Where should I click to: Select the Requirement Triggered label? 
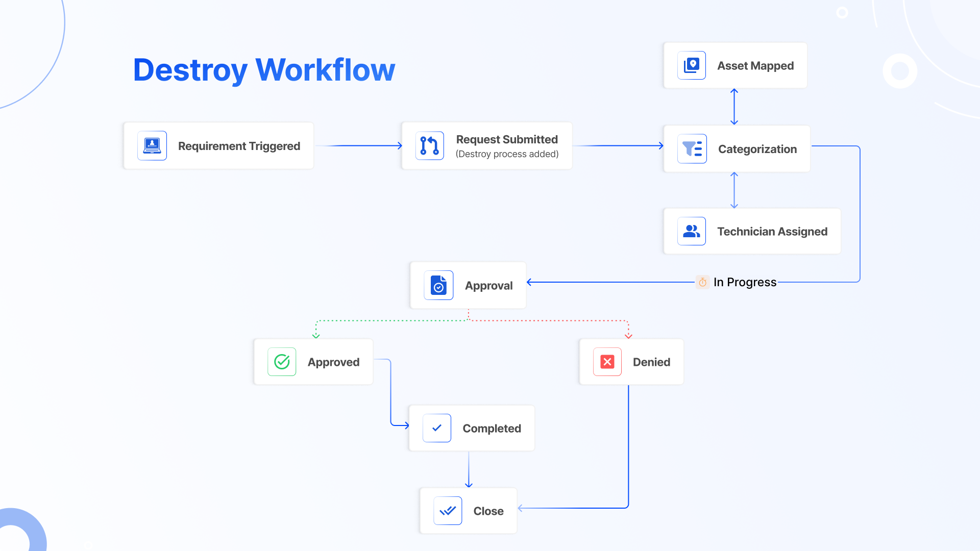239,146
